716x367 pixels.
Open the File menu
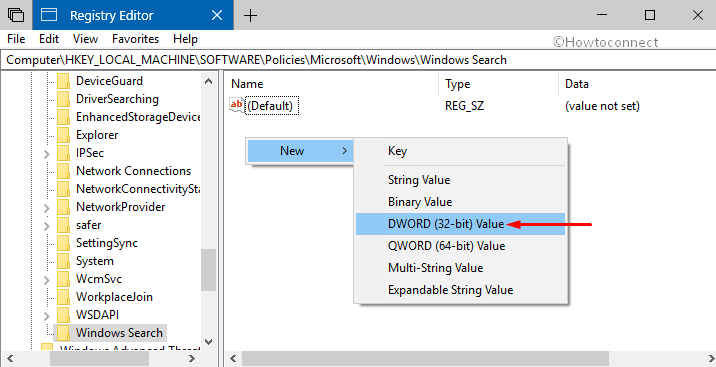pyautogui.click(x=16, y=39)
